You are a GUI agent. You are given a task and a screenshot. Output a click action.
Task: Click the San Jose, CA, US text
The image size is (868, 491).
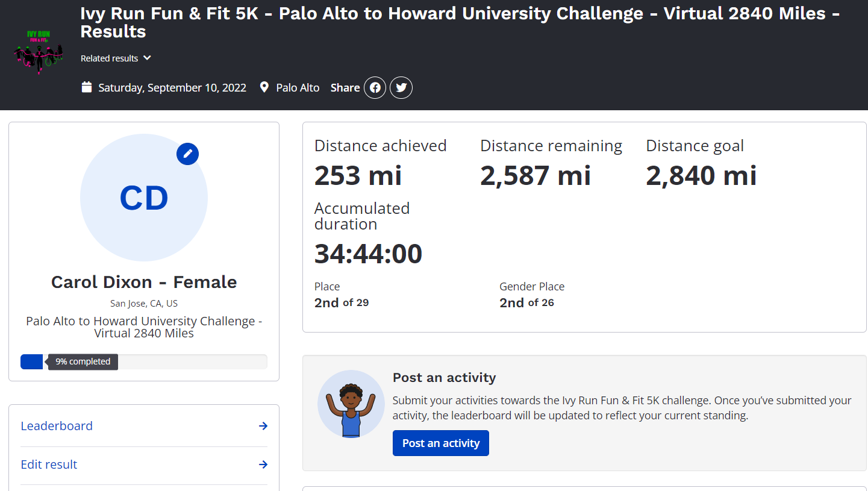(x=144, y=303)
